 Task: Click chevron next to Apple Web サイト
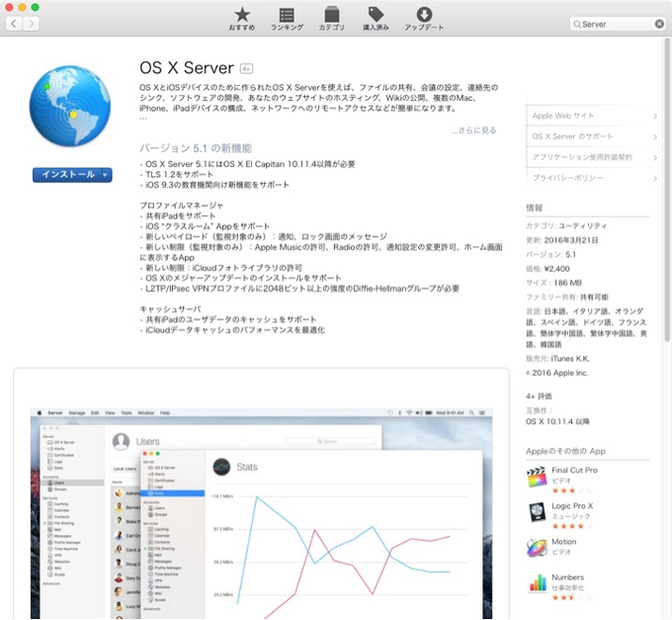tap(655, 117)
